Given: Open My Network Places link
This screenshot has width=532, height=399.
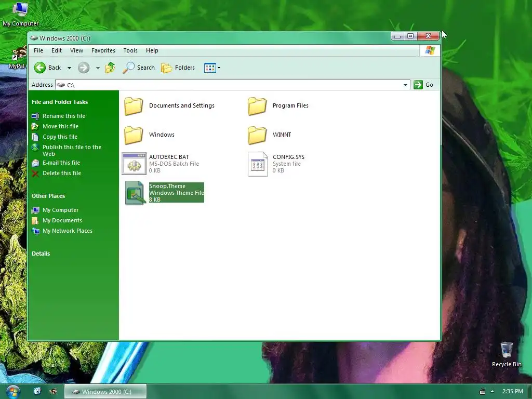Looking at the screenshot, I should [x=67, y=231].
